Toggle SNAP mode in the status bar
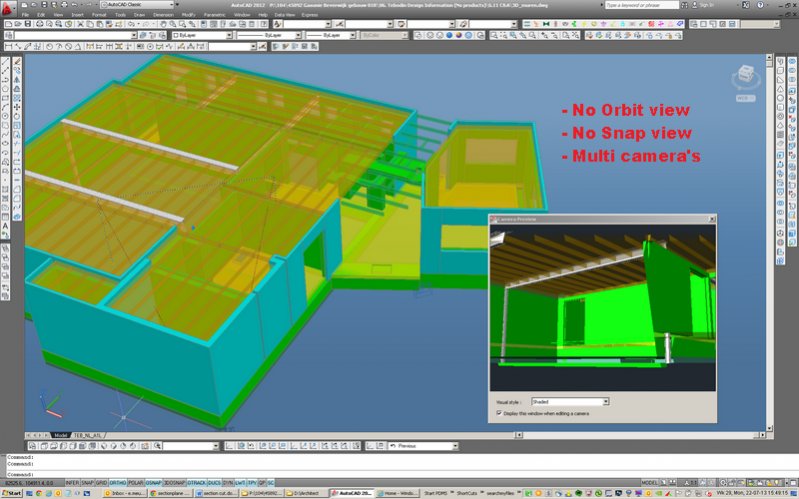This screenshot has width=799, height=499. (x=87, y=482)
